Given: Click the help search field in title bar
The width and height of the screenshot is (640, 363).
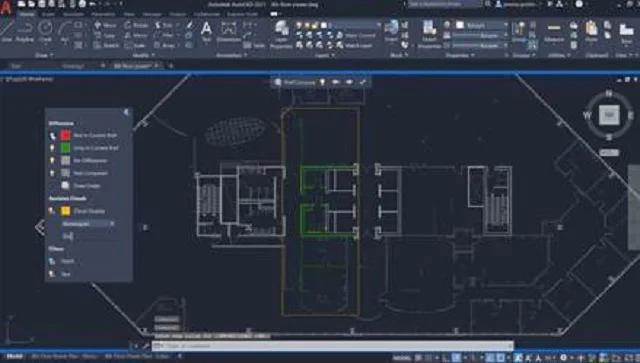Looking at the screenshot, I should [445, 4].
